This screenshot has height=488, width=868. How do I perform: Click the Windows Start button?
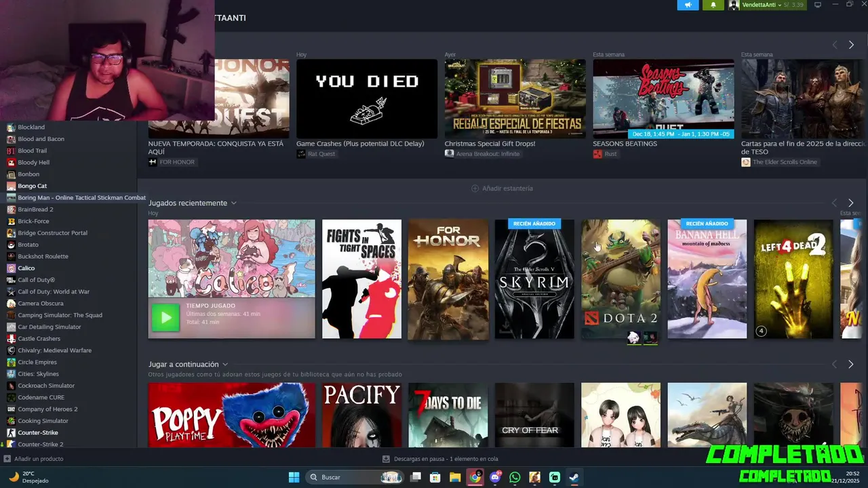coord(294,477)
